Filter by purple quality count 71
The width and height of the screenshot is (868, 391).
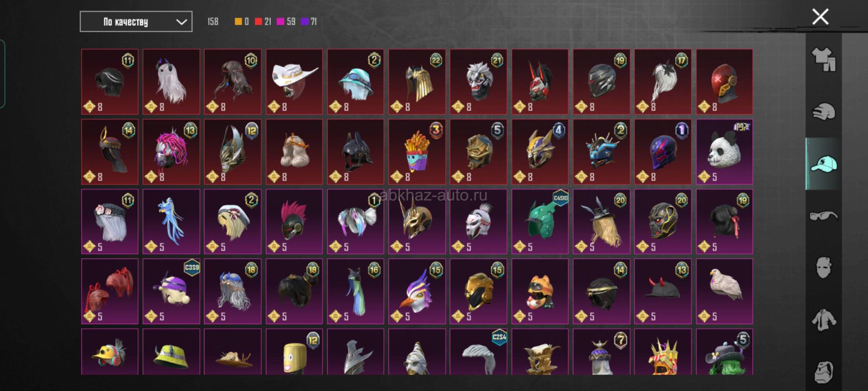(309, 21)
